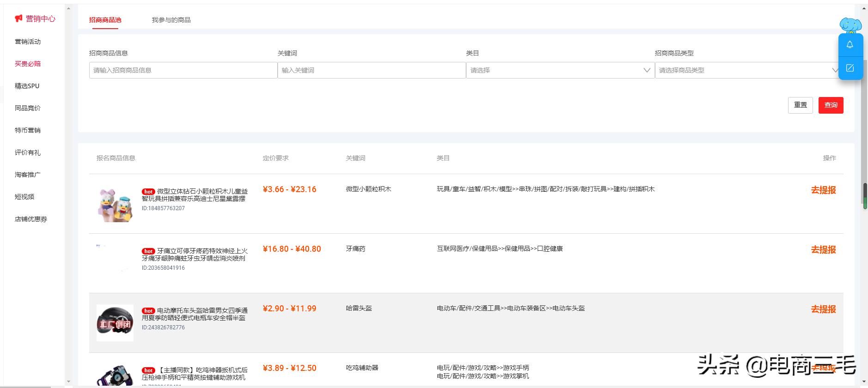The height and width of the screenshot is (388, 868).
Task: Open 评价有礼 in sidebar
Action: coord(28,152)
